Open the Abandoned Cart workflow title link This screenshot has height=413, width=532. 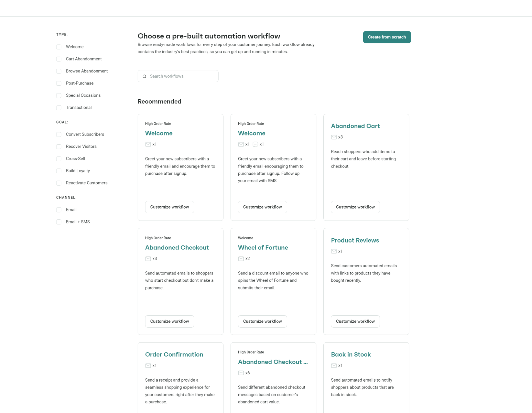coord(355,126)
